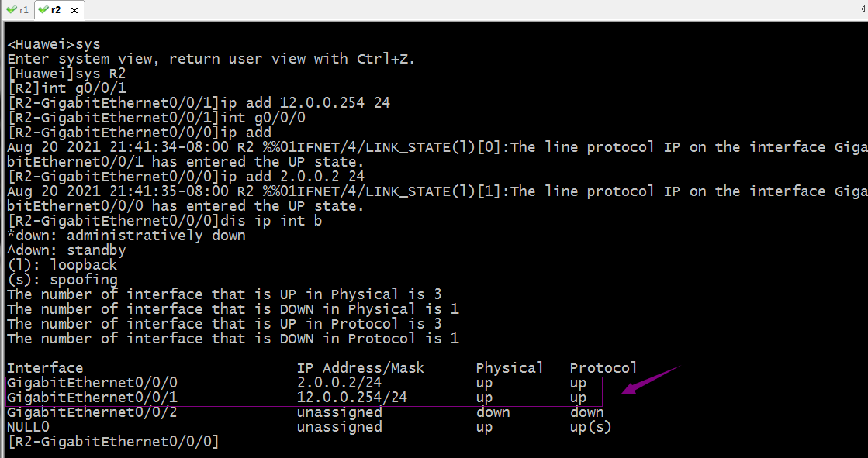868x458 pixels.
Task: Click the NULL0 interface entry
Action: pos(28,427)
